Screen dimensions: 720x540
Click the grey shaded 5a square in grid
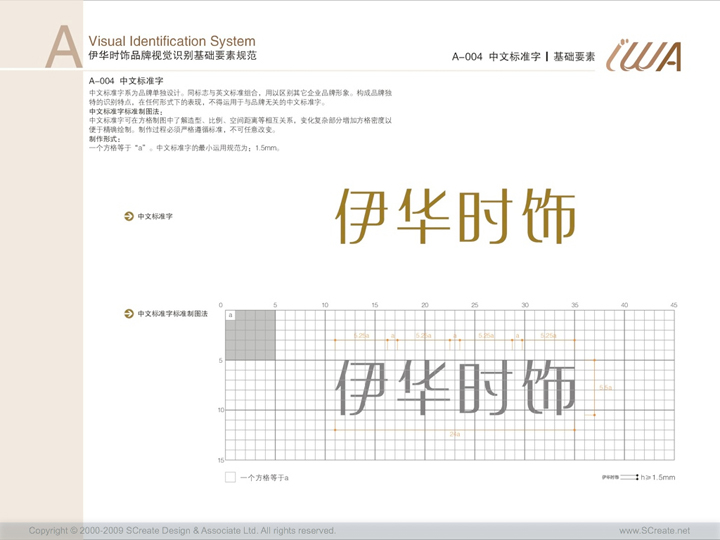pos(250,335)
